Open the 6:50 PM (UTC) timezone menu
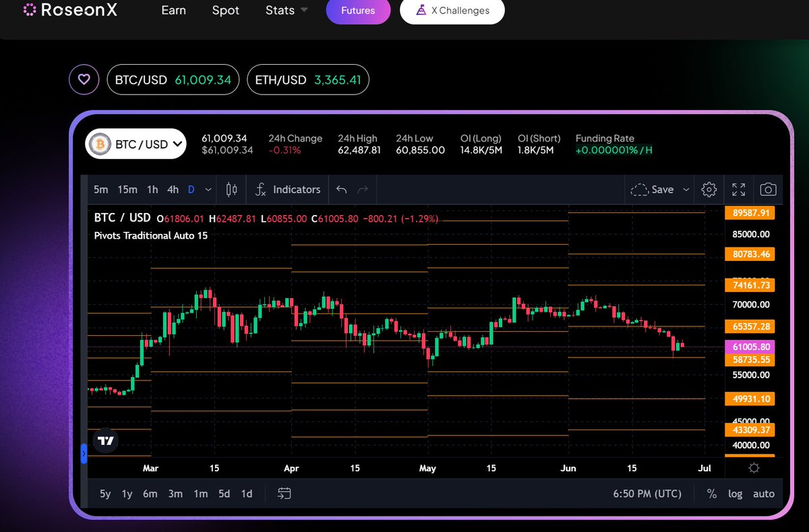The height and width of the screenshot is (532, 809). [x=647, y=494]
